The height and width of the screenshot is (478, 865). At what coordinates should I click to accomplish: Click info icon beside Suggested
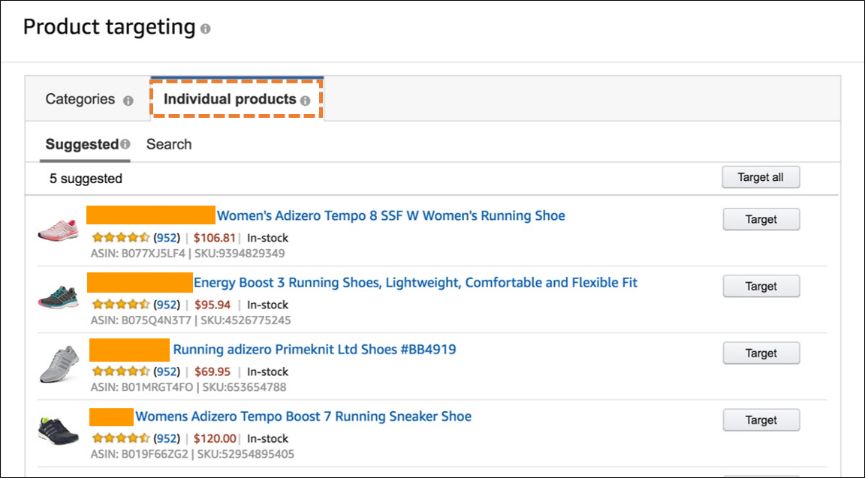click(125, 145)
